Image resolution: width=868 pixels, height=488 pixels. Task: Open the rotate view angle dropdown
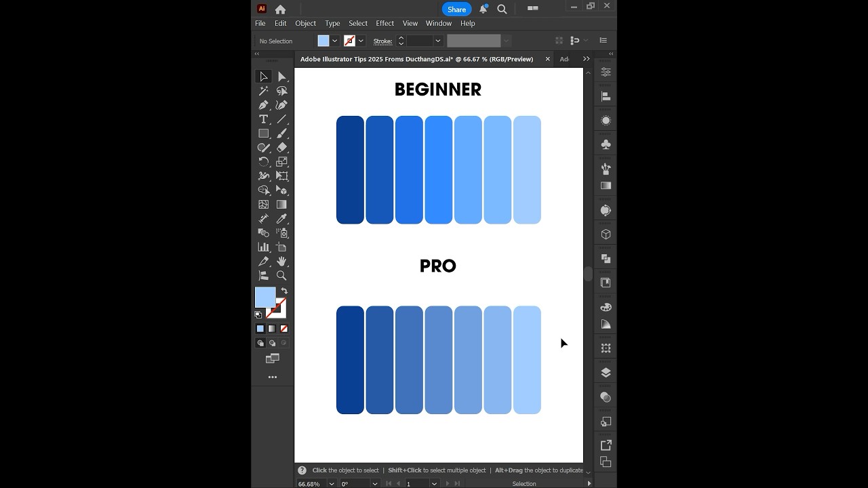(x=374, y=484)
